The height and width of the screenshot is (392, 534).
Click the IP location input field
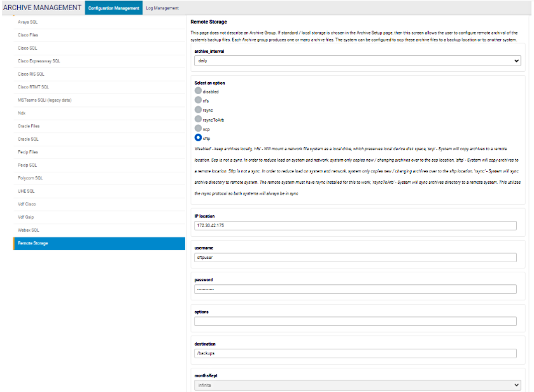tap(355, 225)
